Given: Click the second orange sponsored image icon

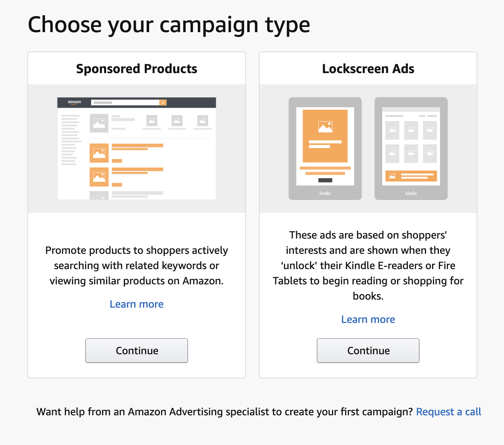Looking at the screenshot, I should click(x=99, y=177).
